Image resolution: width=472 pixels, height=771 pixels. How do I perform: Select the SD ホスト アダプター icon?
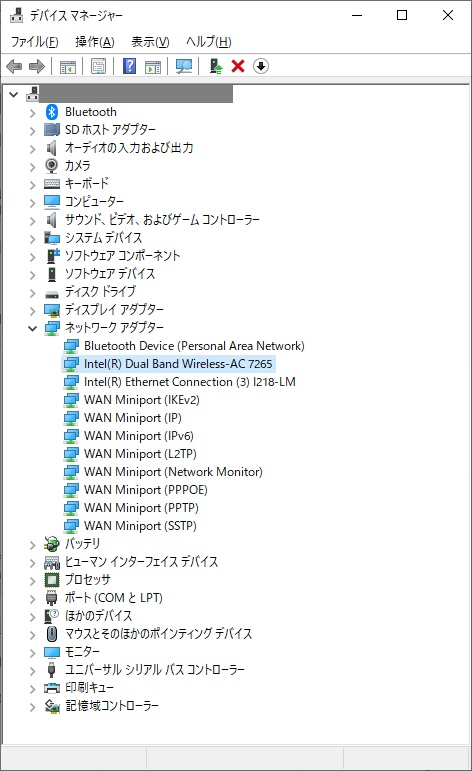tap(52, 130)
